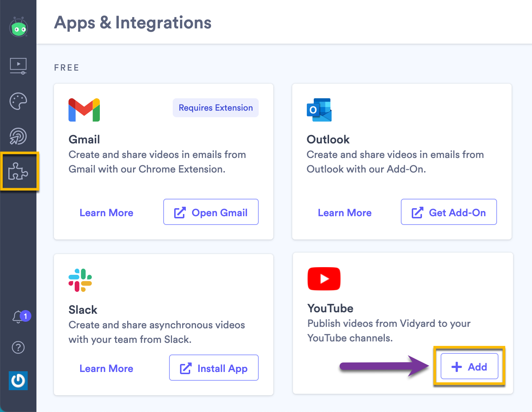Click the Gmail logo icon
Viewport: 532px width, 412px height.
click(x=84, y=110)
